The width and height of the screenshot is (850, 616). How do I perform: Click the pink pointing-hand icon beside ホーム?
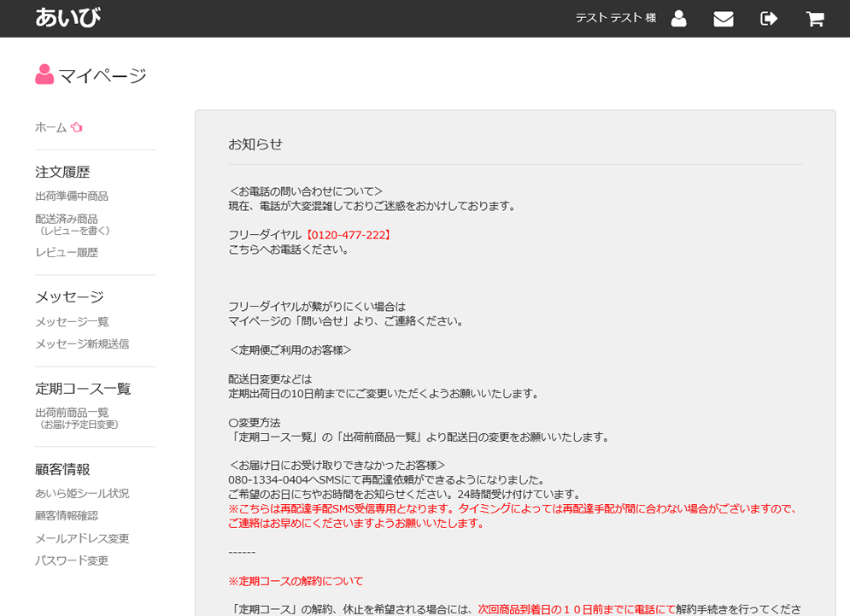(76, 127)
